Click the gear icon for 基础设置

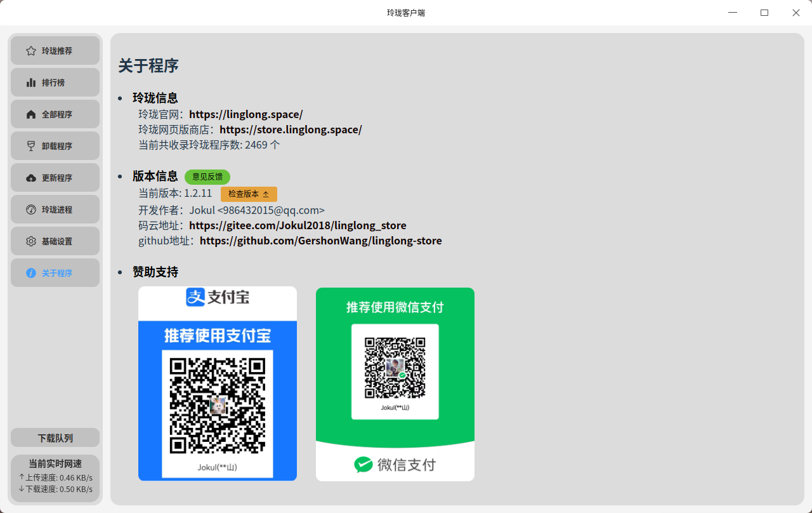pyautogui.click(x=30, y=241)
